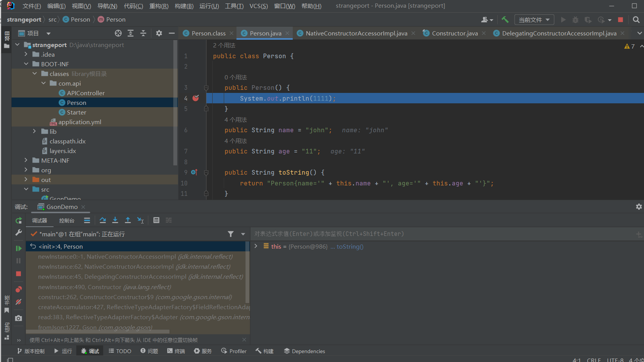
Task: Expand the 'this' variable node
Action: 256,246
